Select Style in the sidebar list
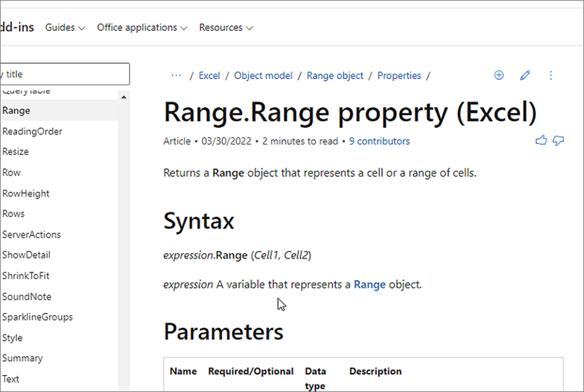This screenshot has width=584, height=392. tap(12, 338)
